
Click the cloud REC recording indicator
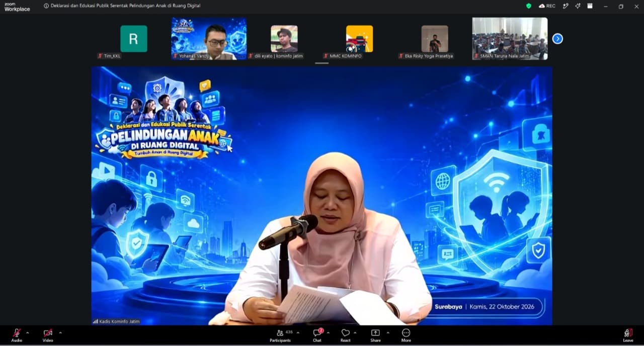(547, 6)
